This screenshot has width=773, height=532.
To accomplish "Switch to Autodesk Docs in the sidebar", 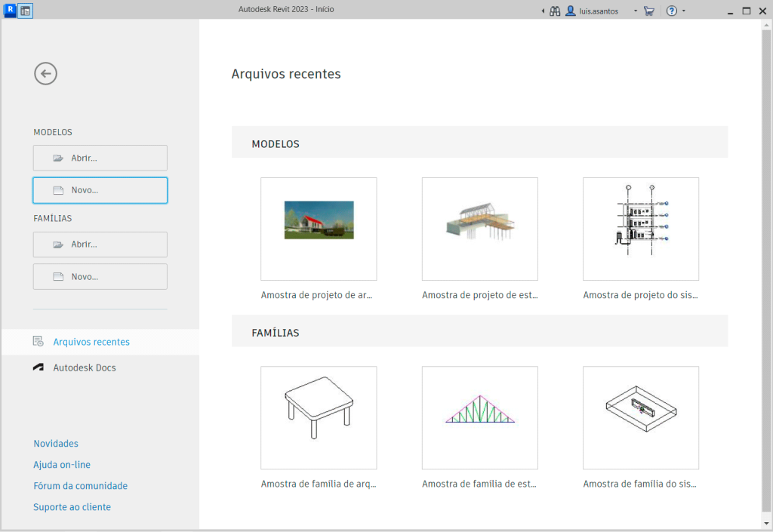I will [83, 367].
